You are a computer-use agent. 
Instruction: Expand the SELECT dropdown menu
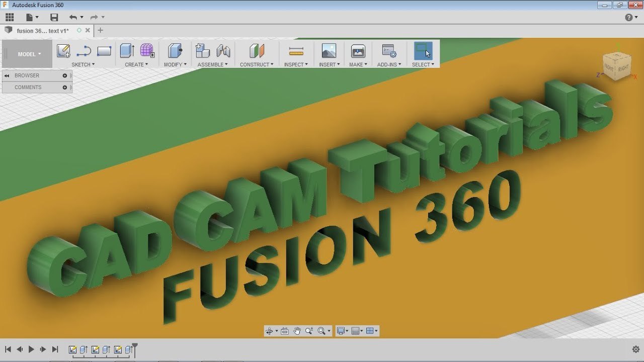[423, 64]
